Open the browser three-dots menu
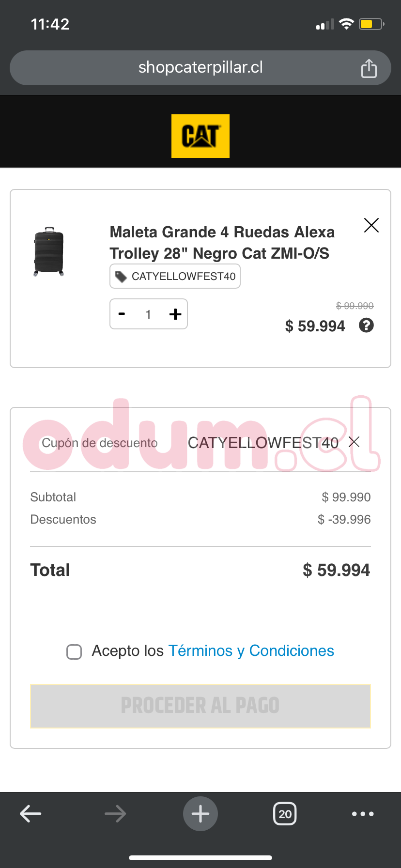This screenshot has width=401, height=868. pos(363,814)
